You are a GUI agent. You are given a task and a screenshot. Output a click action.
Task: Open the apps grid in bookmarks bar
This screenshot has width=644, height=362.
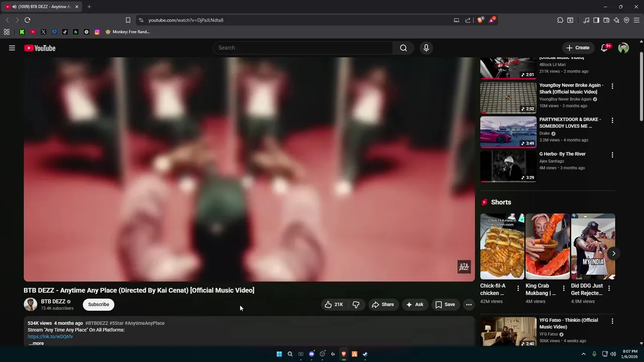7,32
